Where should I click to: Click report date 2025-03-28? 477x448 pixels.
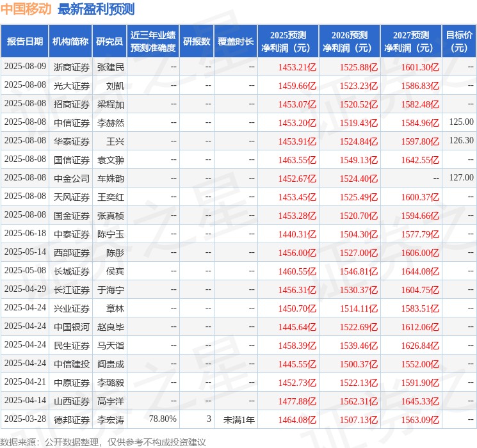pyautogui.click(x=25, y=419)
